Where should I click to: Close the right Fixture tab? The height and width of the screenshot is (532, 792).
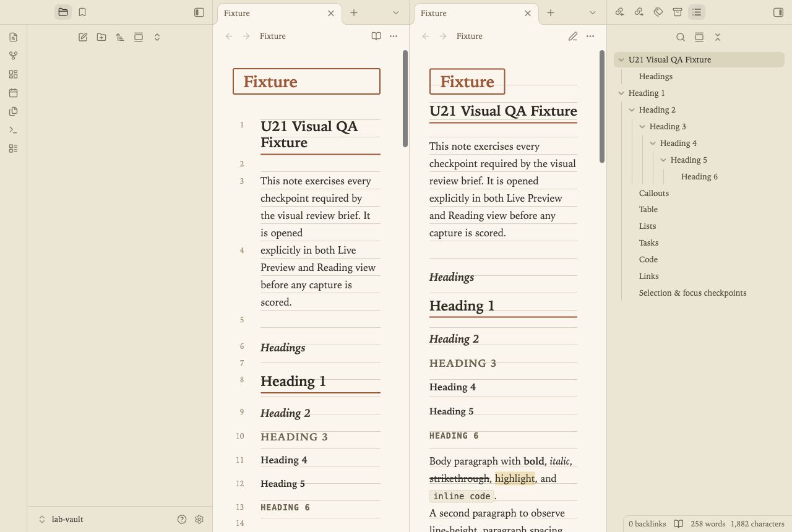point(528,13)
